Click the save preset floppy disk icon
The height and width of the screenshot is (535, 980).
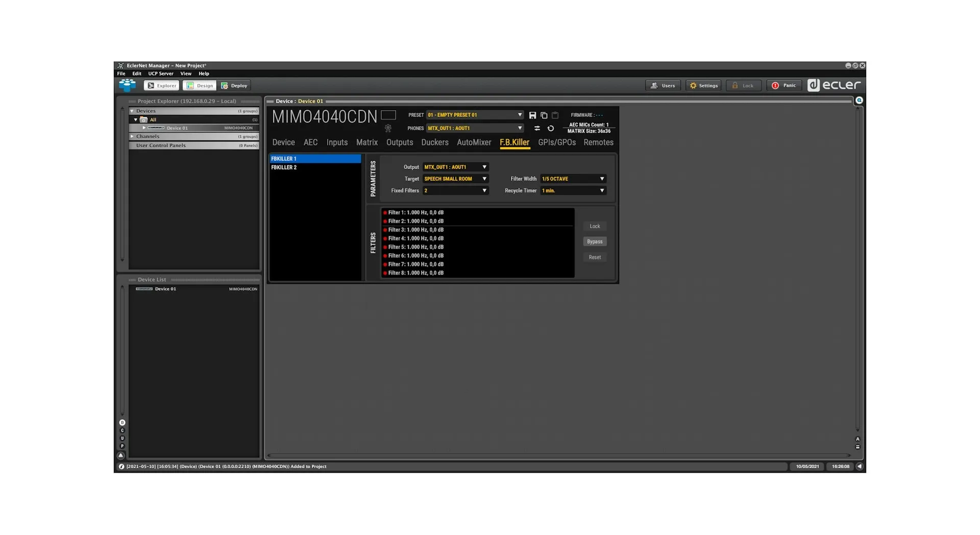(x=532, y=115)
